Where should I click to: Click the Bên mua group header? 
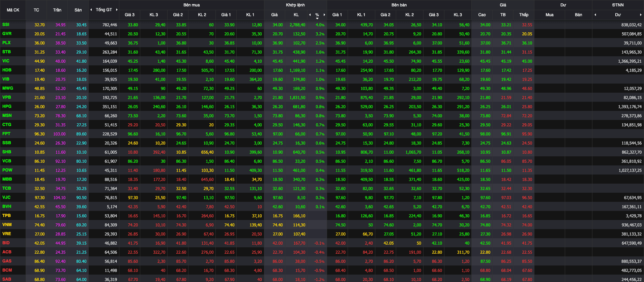(x=192, y=5)
